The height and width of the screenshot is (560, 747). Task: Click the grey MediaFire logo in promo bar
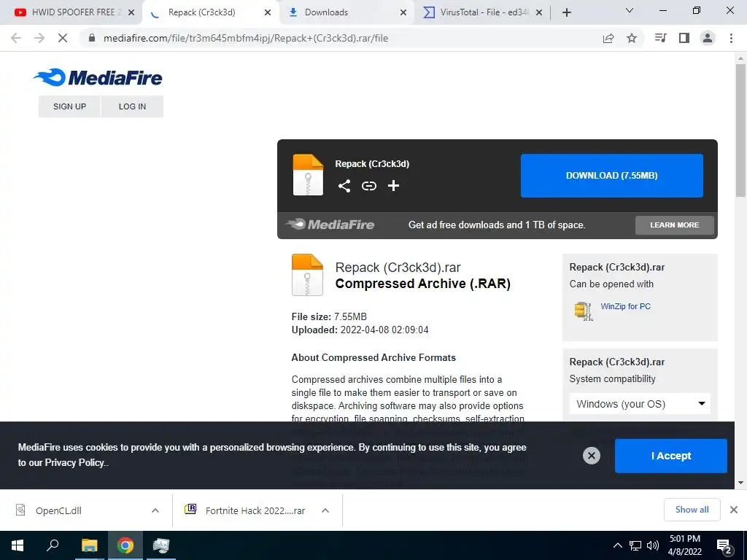330,225
